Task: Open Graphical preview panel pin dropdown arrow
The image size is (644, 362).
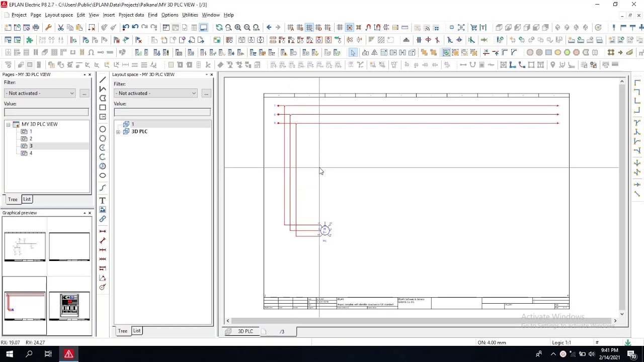Action: coord(85,213)
